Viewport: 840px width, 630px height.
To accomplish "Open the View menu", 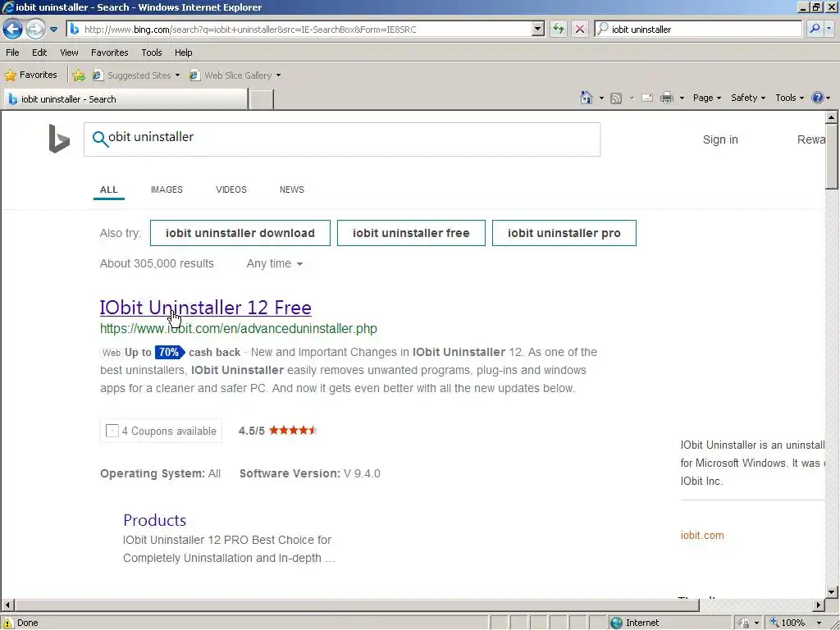I will tap(69, 52).
